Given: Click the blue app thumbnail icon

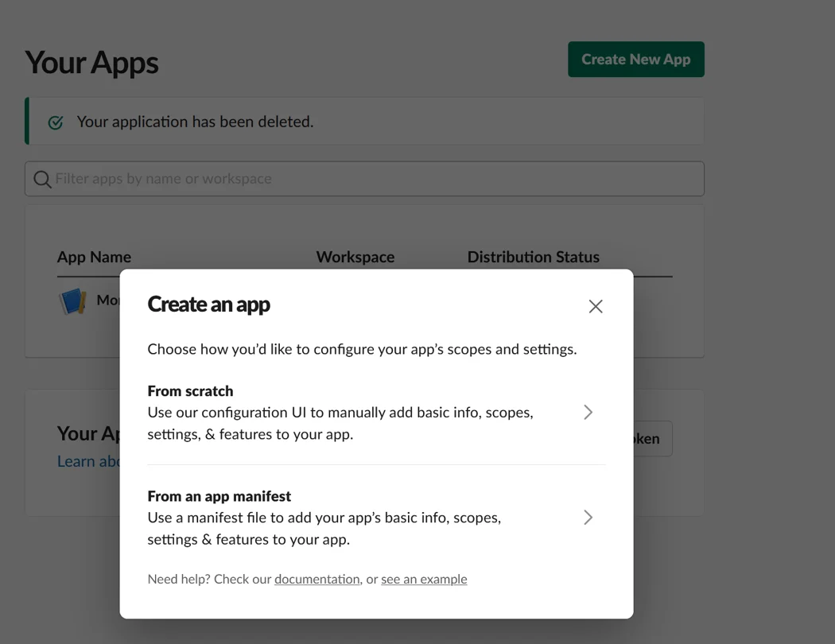Looking at the screenshot, I should pos(73,301).
